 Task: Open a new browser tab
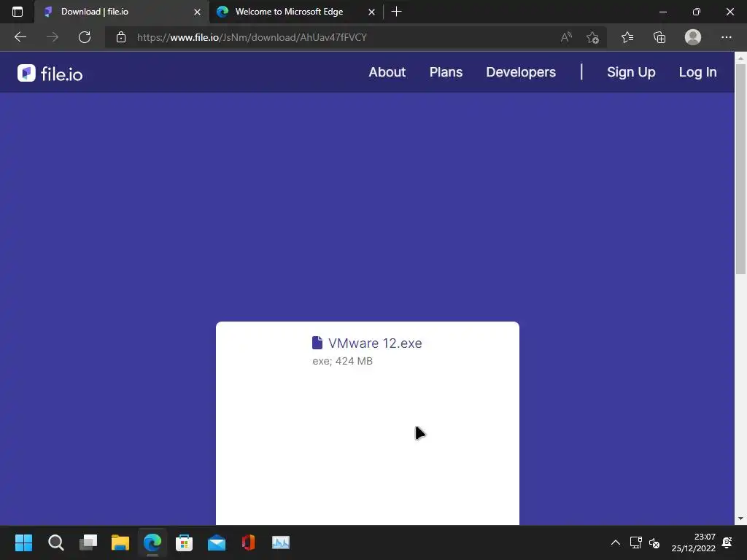tap(396, 12)
